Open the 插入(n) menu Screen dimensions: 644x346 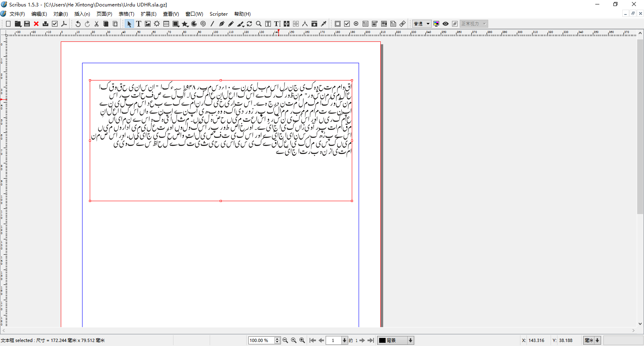(x=82, y=14)
